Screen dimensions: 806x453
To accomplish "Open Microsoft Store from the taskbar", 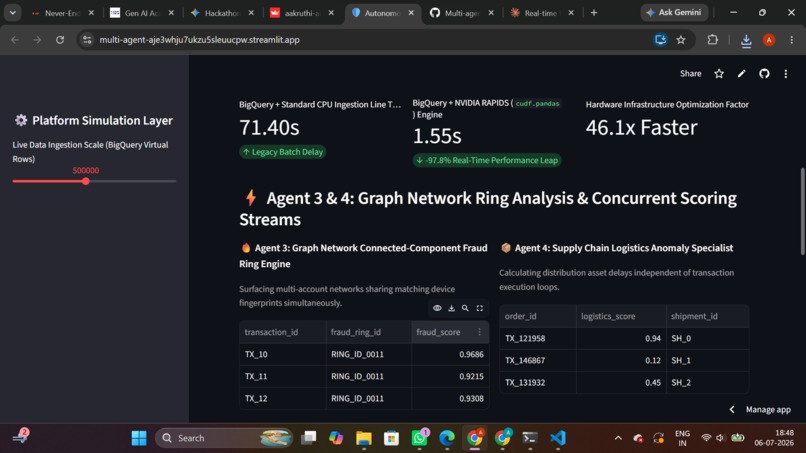I will [x=391, y=438].
